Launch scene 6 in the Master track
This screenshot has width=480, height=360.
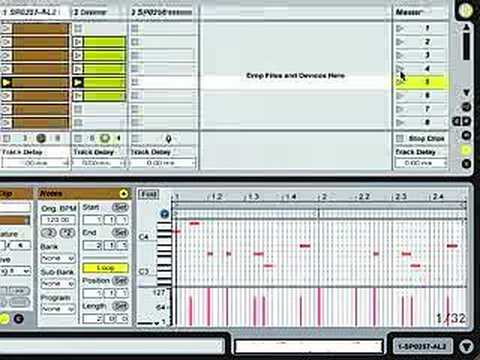click(x=400, y=96)
